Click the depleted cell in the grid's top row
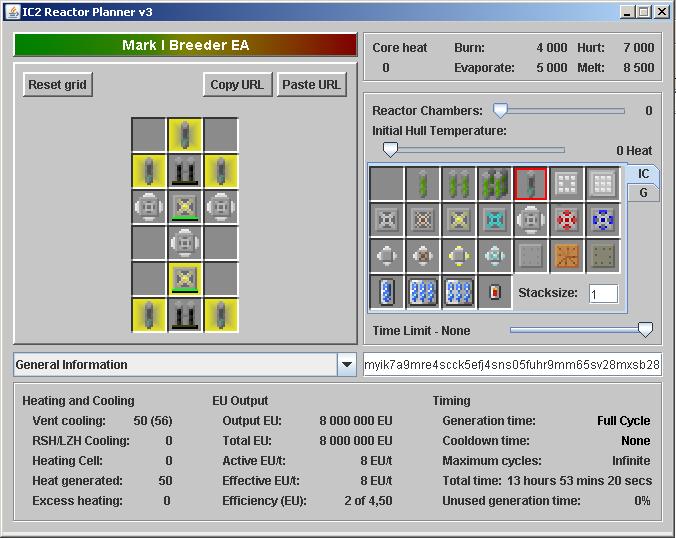The height and width of the screenshot is (538, 676). (185, 135)
